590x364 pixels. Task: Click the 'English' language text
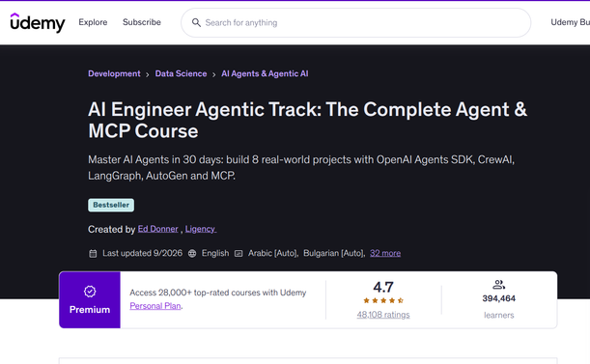click(x=215, y=253)
